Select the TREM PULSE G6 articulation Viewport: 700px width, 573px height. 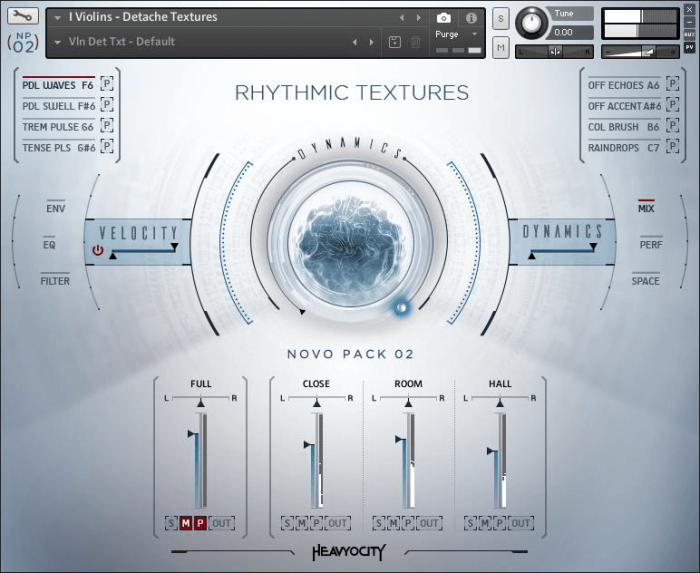[58, 127]
